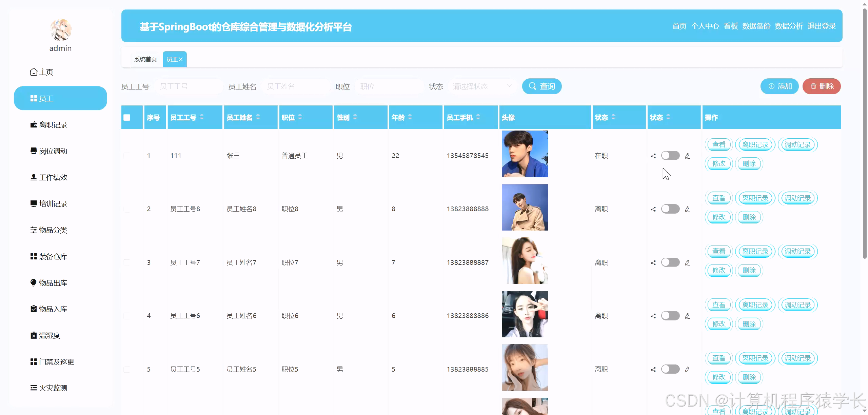
Task: Open 物品出库 from the sidebar
Action: [x=53, y=282]
